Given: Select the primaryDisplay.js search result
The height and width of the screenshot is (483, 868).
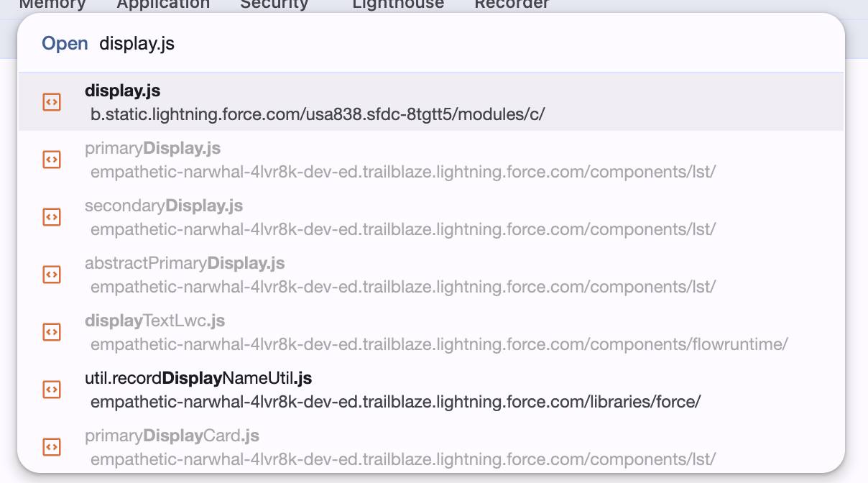Looking at the screenshot, I should click(x=431, y=160).
